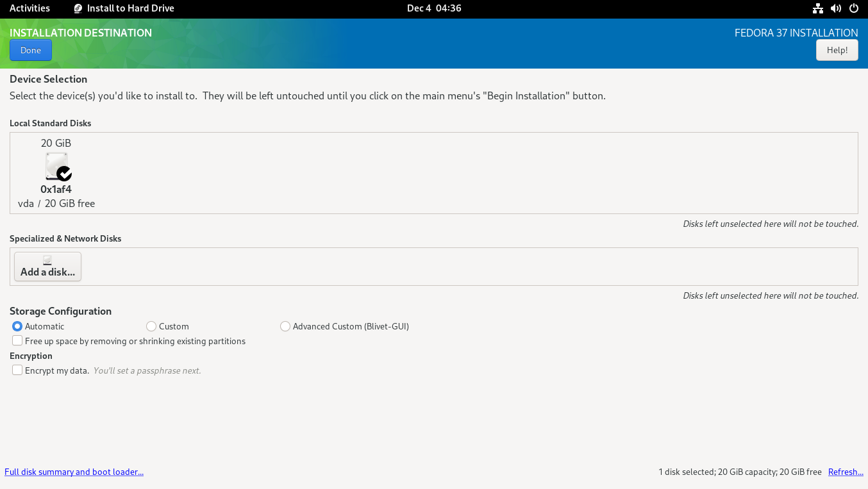Open the volume indicator in top bar

point(836,8)
